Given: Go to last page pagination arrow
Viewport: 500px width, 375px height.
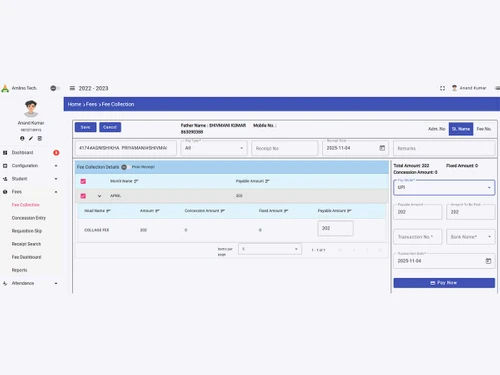Looking at the screenshot, I should [380, 250].
